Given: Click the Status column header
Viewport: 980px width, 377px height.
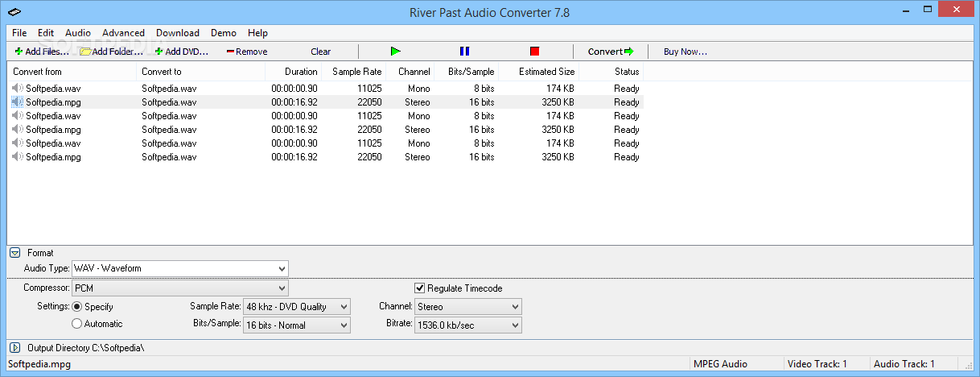Looking at the screenshot, I should (x=611, y=72).
